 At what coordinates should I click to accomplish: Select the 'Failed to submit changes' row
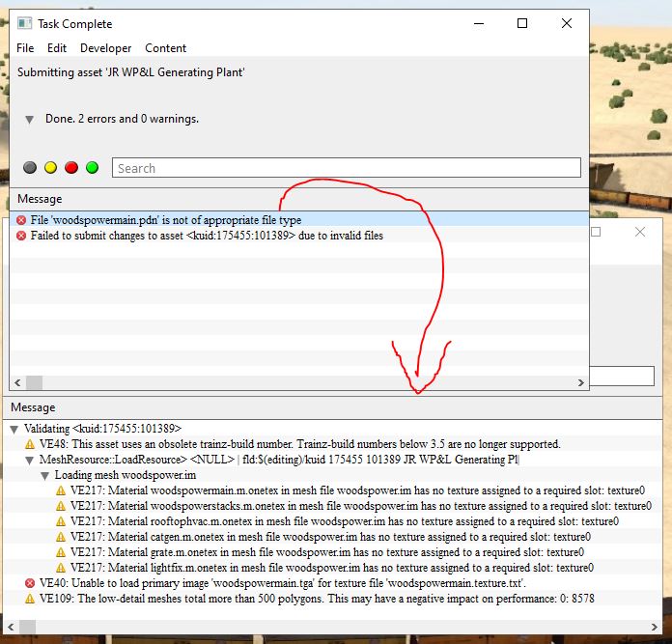point(299,236)
